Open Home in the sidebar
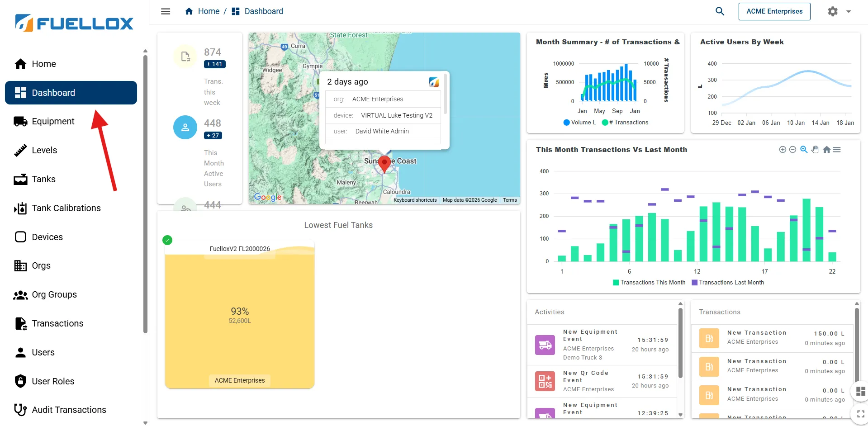 point(71,64)
